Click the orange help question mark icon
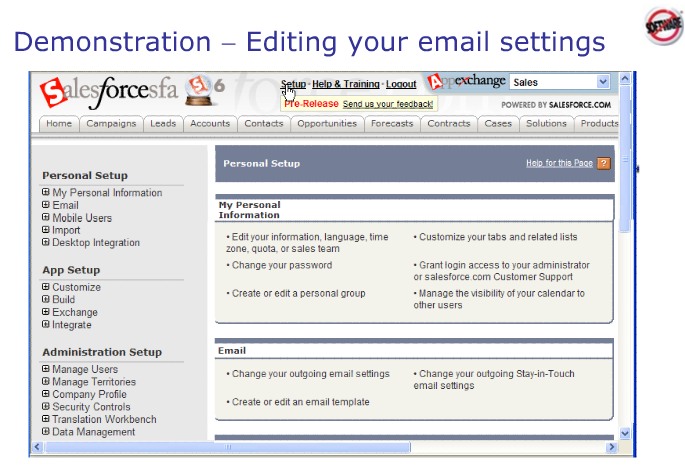Image resolution: width=685 pixels, height=469 pixels. (x=603, y=163)
